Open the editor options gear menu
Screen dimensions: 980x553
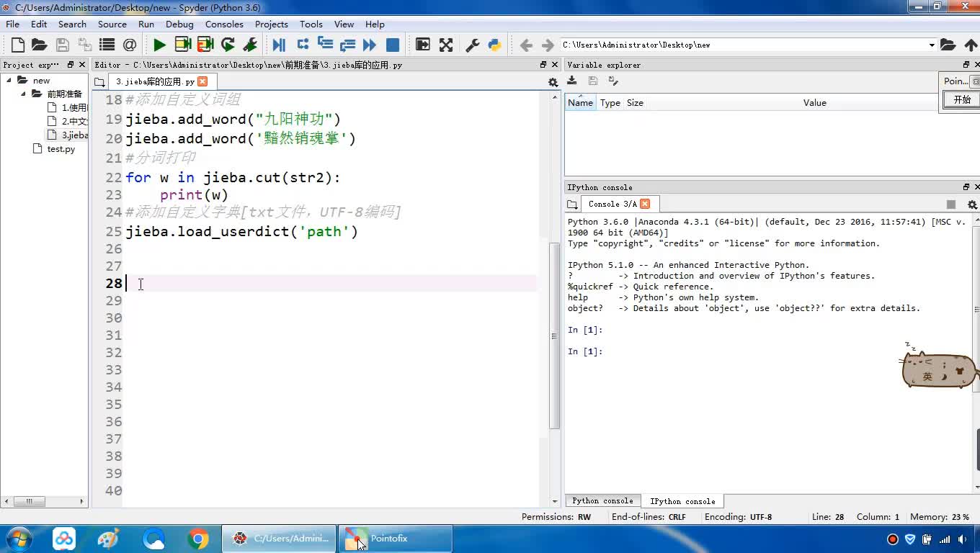coord(553,82)
